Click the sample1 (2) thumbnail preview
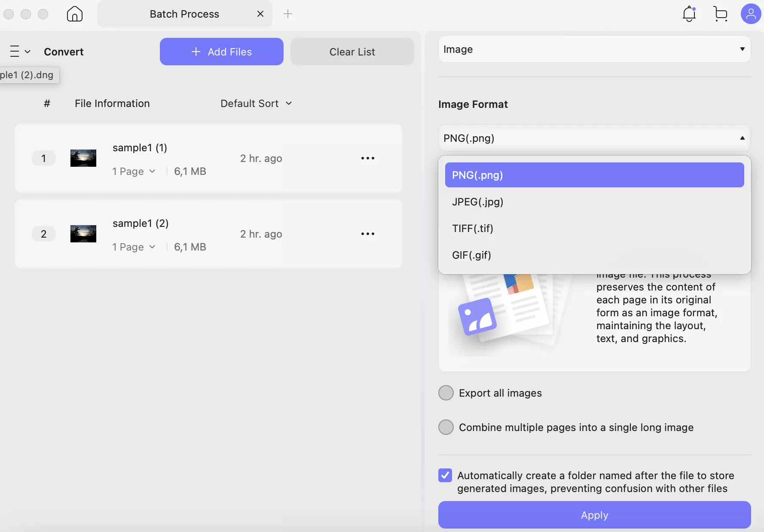 tap(83, 234)
